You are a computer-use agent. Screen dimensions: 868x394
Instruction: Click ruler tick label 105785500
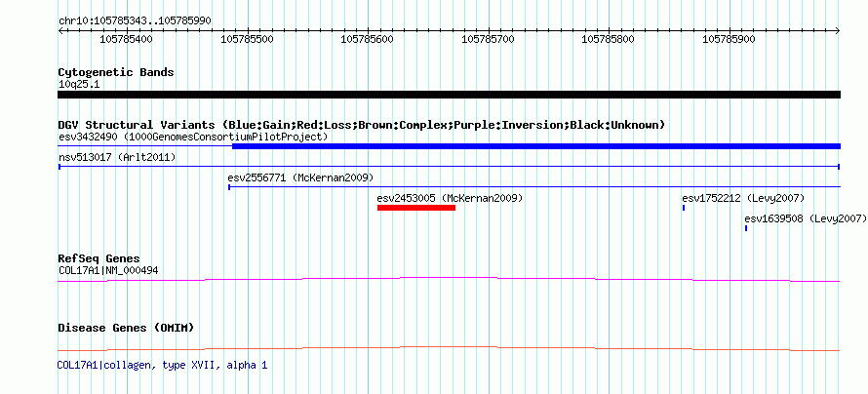click(248, 39)
